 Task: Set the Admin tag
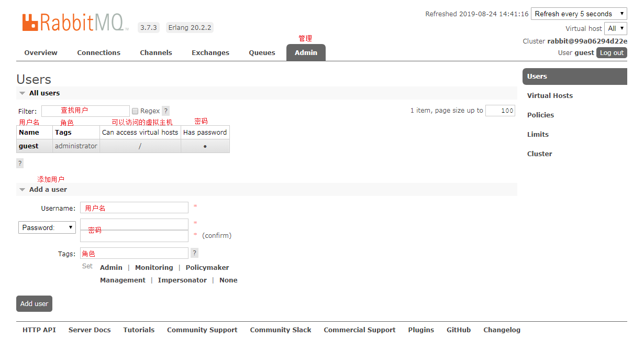[111, 267]
